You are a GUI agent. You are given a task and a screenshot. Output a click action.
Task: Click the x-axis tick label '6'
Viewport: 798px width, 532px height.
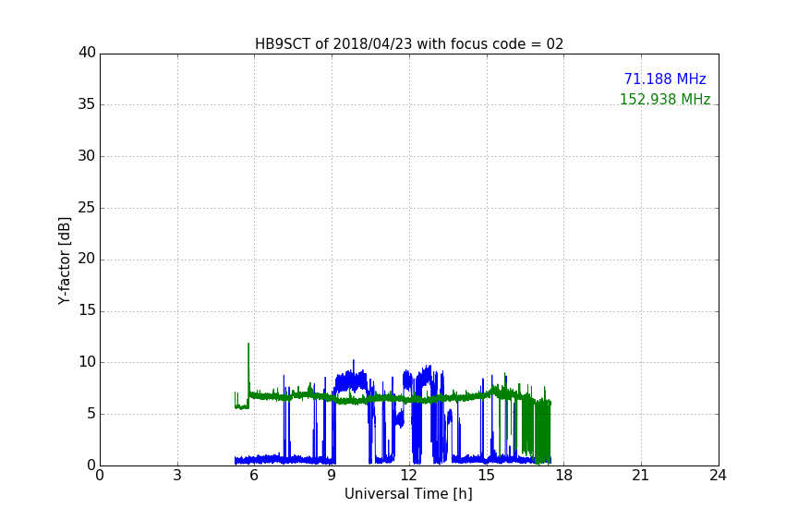(254, 476)
